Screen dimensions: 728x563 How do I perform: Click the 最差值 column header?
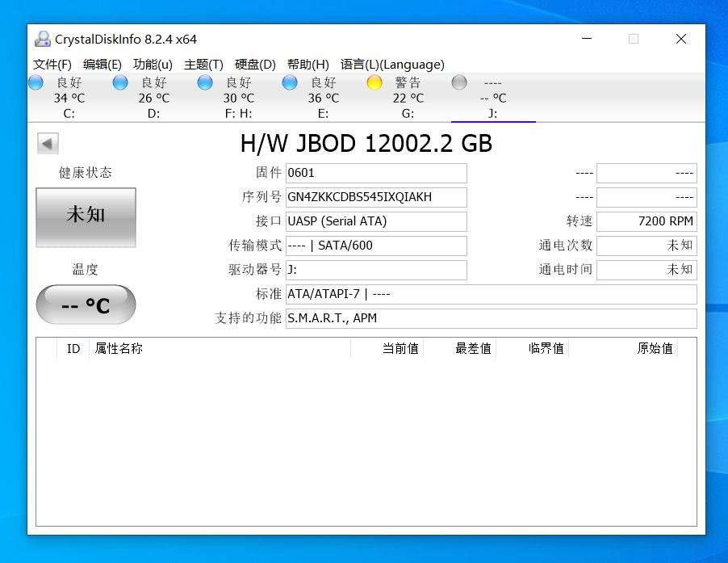point(460,348)
